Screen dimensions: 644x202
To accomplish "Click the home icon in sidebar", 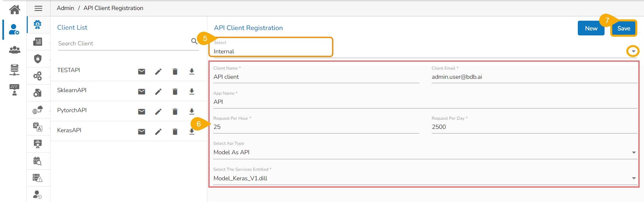I will pyautogui.click(x=14, y=9).
